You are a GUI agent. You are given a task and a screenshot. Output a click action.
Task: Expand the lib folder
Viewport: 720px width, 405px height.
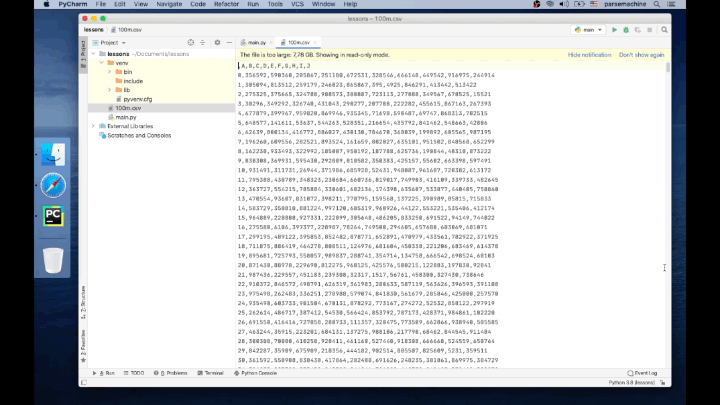(x=109, y=90)
